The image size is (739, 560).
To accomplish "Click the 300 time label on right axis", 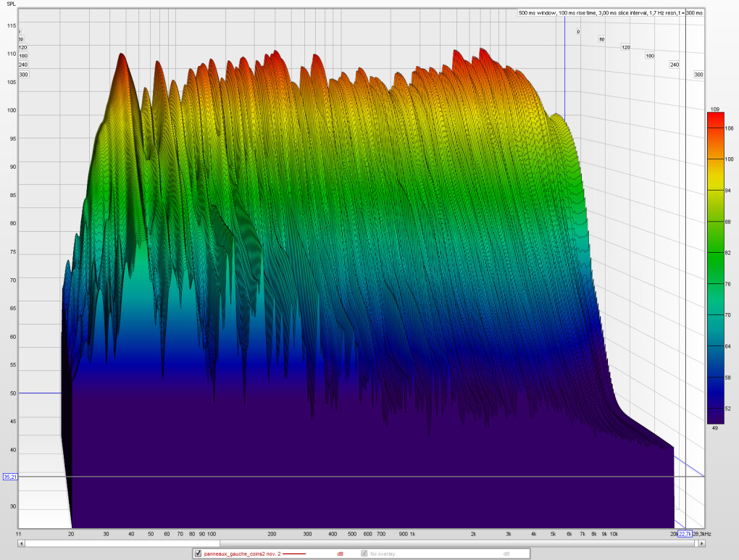I will click(x=698, y=75).
